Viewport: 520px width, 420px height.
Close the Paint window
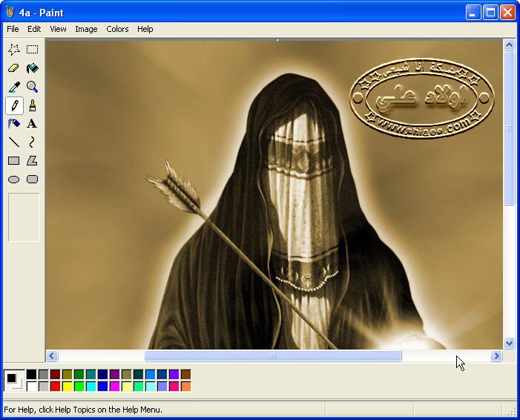(x=507, y=13)
